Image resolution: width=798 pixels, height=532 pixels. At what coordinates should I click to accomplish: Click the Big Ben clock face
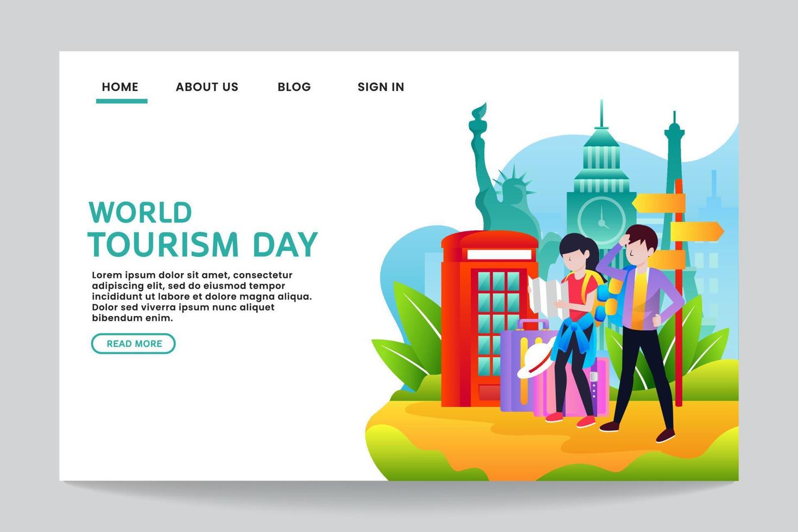[x=601, y=221]
